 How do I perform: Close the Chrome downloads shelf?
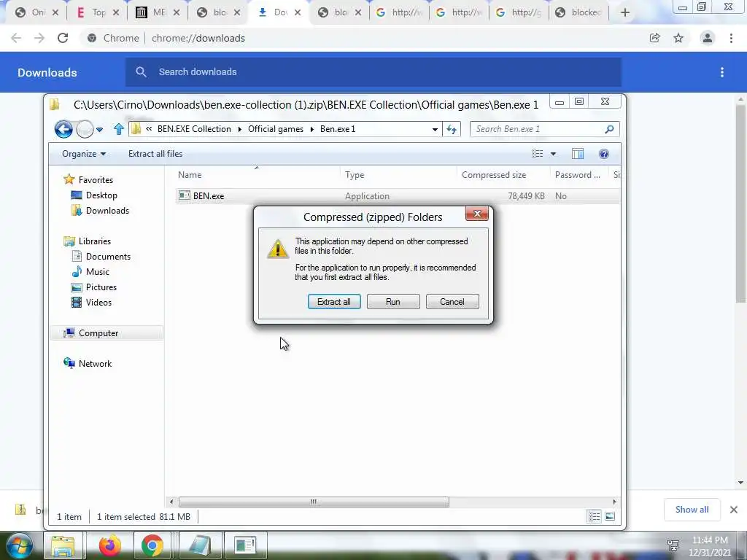coord(734,510)
